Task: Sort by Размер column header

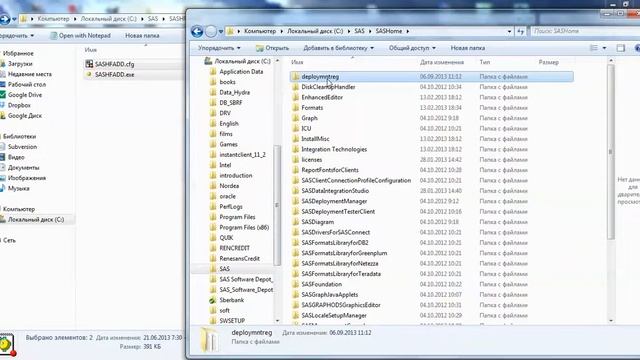Action: point(549,62)
